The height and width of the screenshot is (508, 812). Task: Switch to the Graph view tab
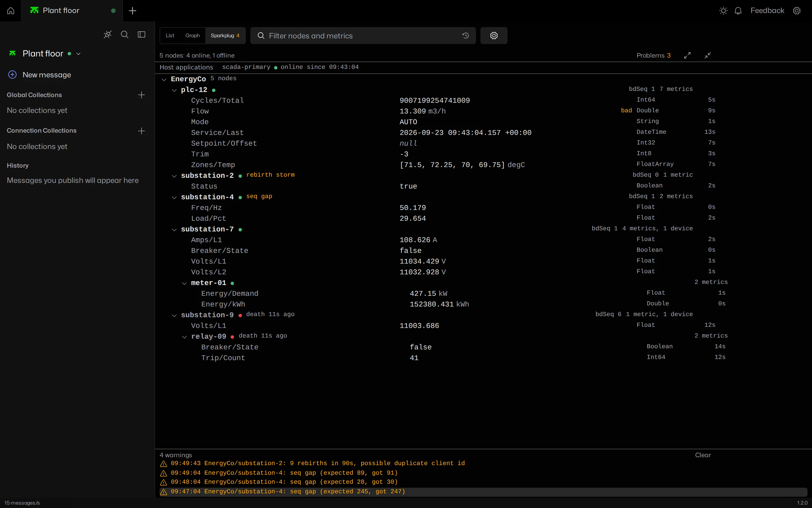pyautogui.click(x=193, y=36)
